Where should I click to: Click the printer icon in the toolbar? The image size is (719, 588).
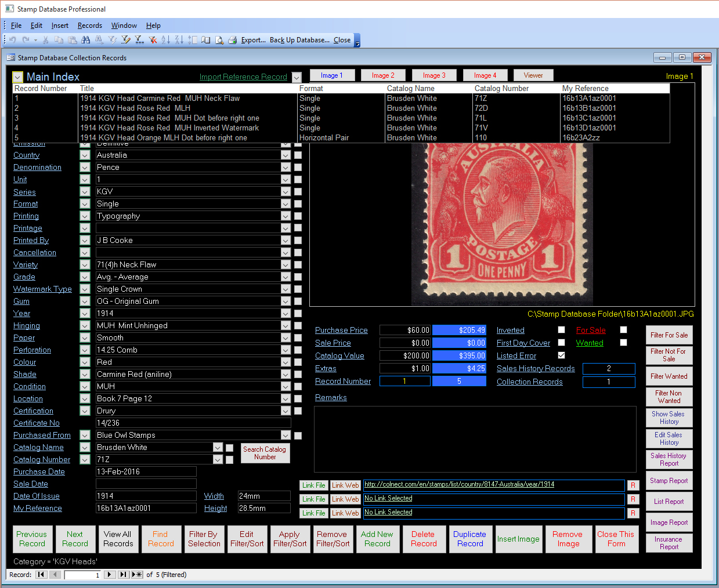(x=232, y=40)
